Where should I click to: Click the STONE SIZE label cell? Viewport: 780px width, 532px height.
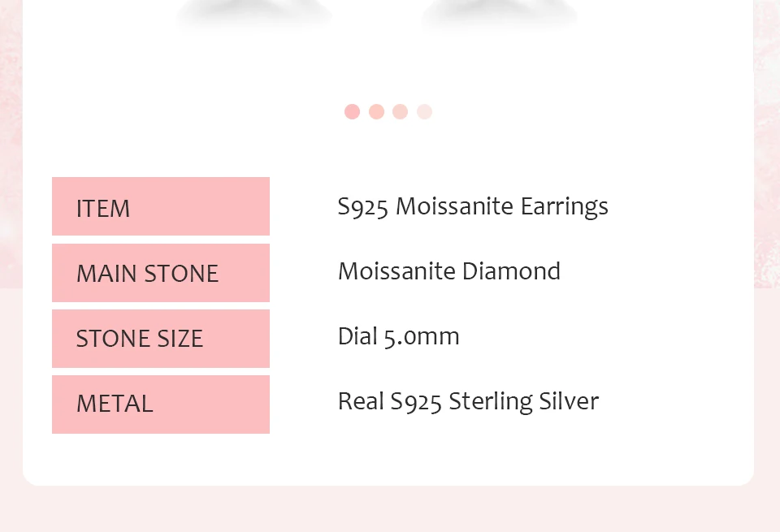click(x=161, y=338)
